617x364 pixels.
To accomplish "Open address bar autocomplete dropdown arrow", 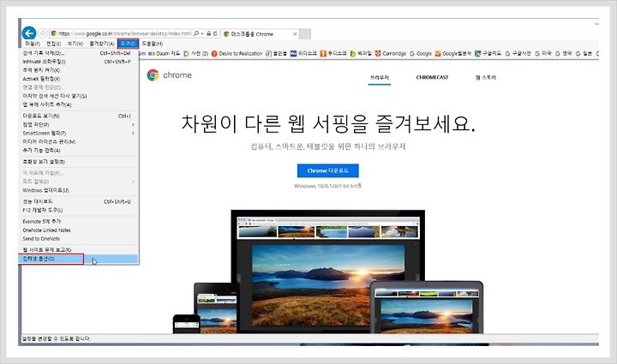I will click(202, 33).
